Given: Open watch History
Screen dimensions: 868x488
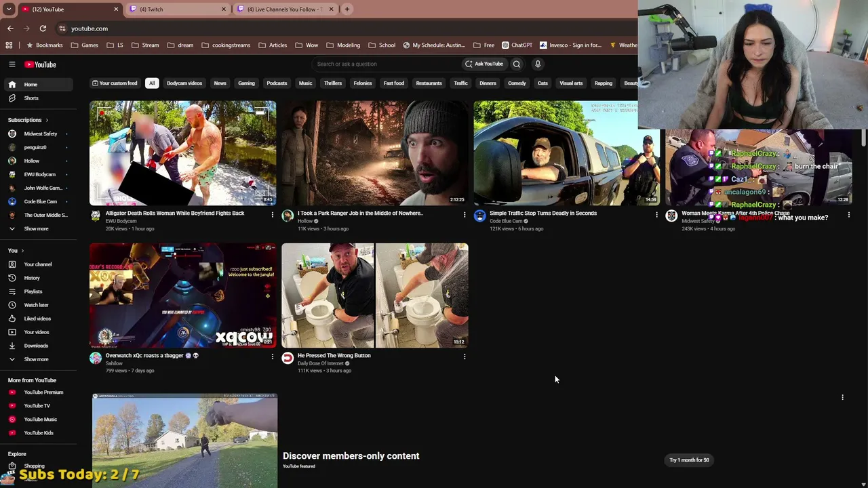Looking at the screenshot, I should tap(38, 278).
